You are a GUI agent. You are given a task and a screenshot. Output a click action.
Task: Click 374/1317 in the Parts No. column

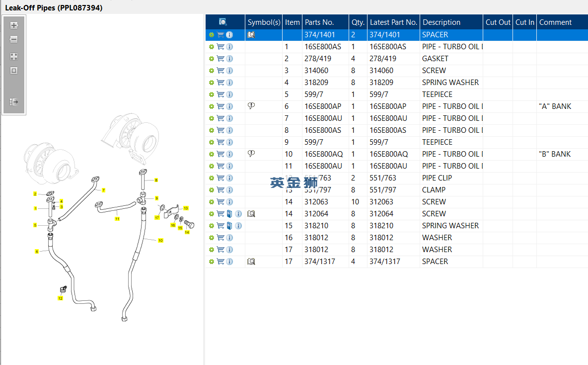click(320, 262)
